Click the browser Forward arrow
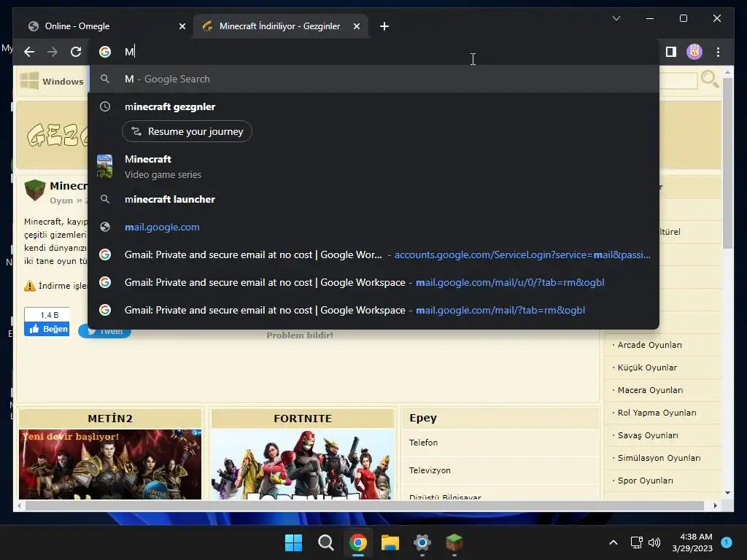Viewport: 747px width, 560px height. tap(53, 52)
